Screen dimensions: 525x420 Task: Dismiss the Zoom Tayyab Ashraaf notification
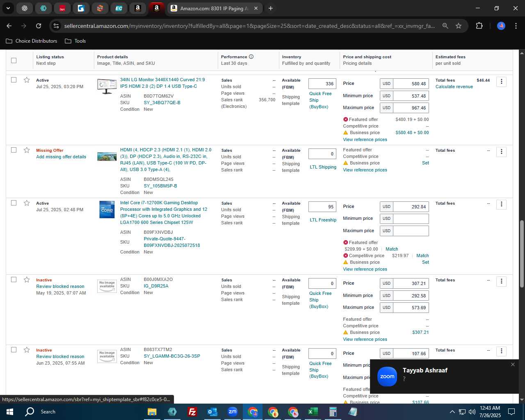(x=513, y=364)
